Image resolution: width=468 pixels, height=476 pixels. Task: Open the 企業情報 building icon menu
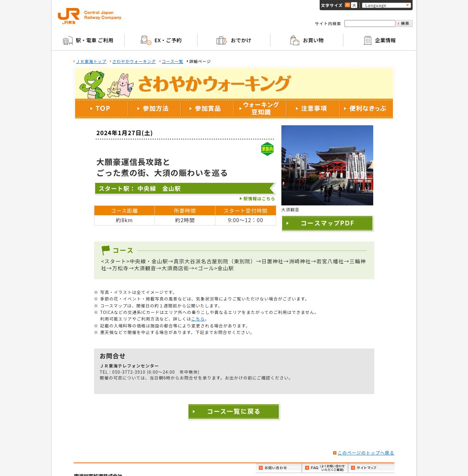click(x=379, y=40)
